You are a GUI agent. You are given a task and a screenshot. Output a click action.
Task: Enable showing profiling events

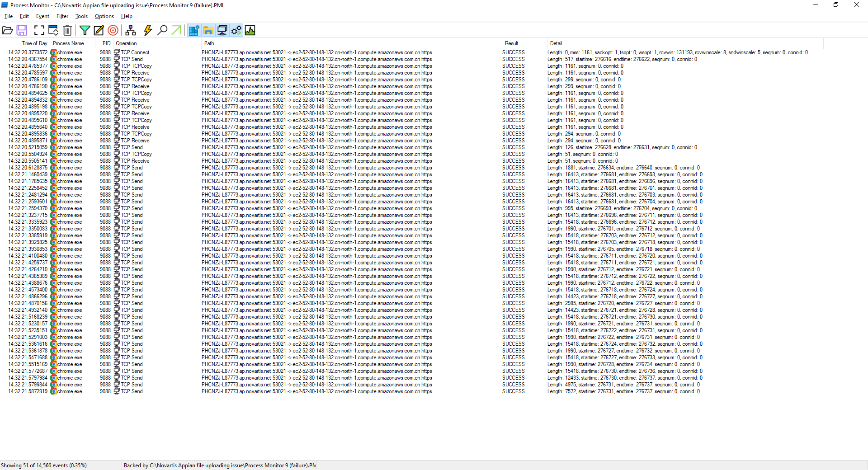click(250, 30)
